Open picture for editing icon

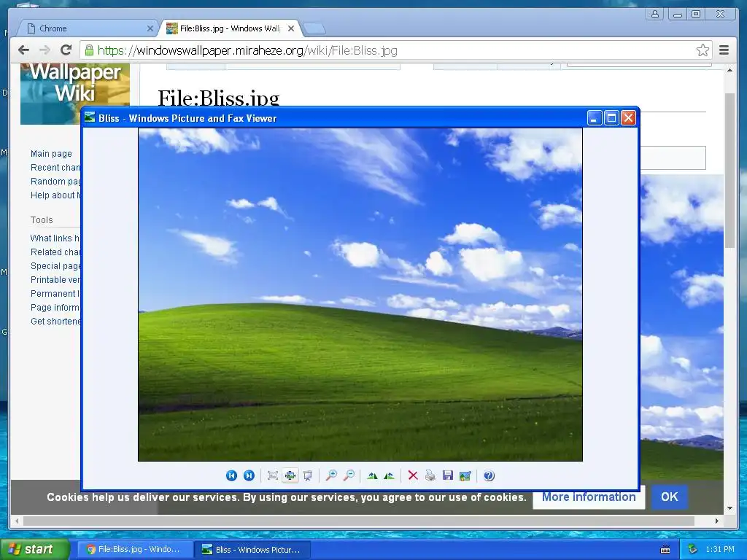pos(465,475)
